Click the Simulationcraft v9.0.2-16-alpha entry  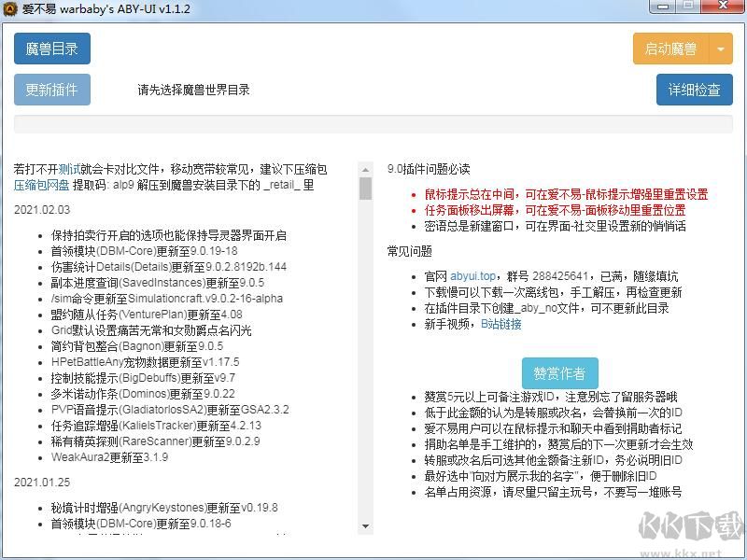[167, 299]
